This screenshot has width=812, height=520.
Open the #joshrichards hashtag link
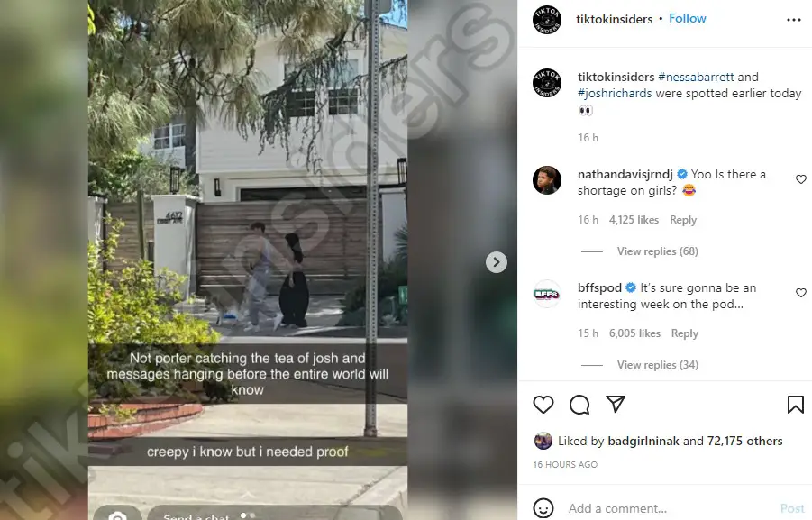615,93
